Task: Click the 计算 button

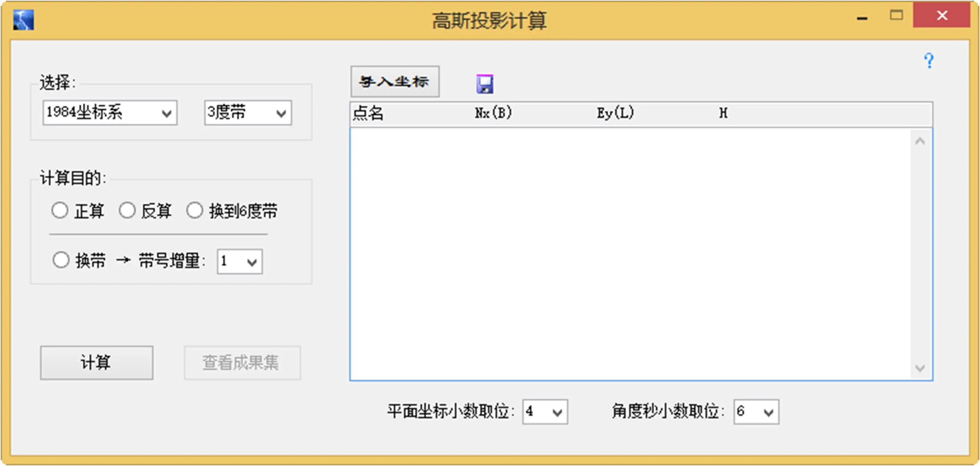Action: tap(96, 362)
